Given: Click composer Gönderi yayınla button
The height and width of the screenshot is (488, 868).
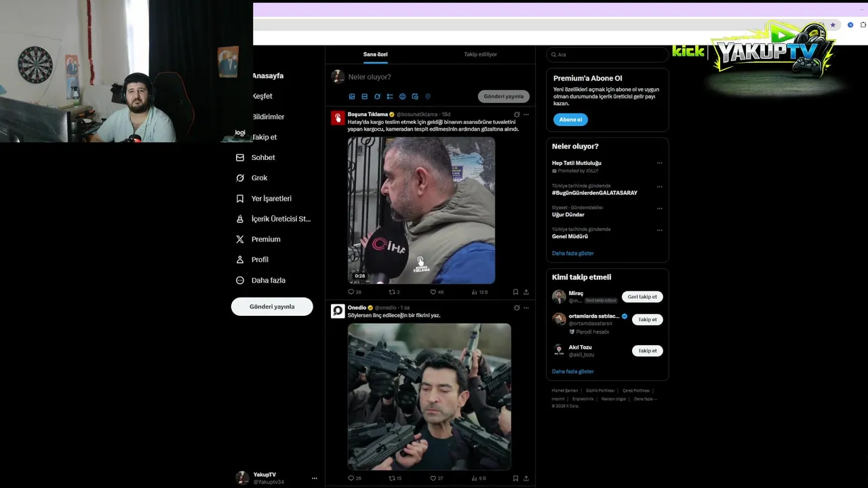Looking at the screenshot, I should tap(504, 96).
